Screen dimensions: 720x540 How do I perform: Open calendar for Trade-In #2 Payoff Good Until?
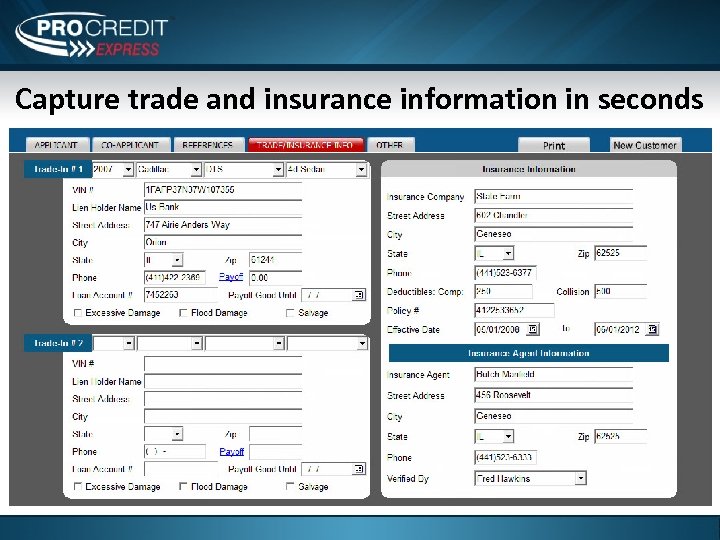click(359, 469)
